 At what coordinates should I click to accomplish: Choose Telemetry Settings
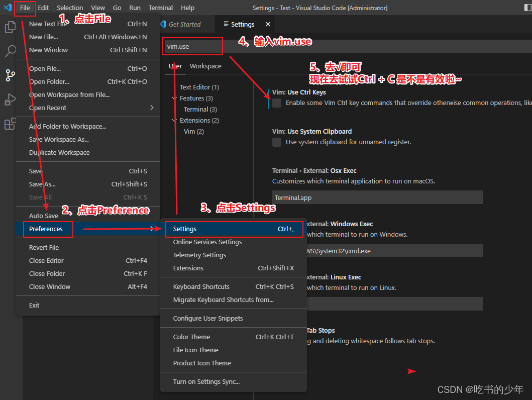(234, 255)
